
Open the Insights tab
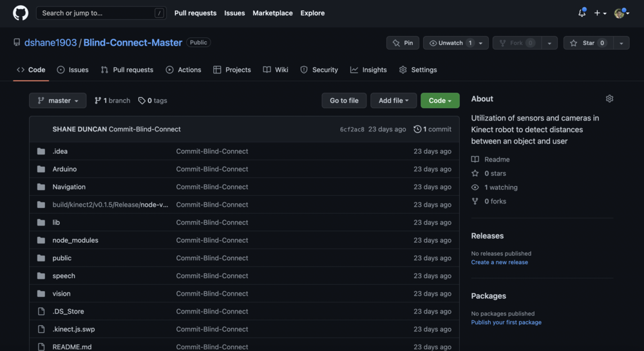pyautogui.click(x=368, y=70)
